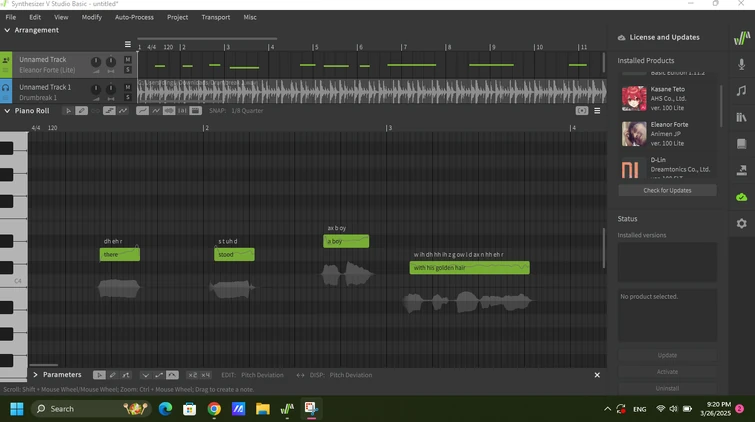Select D-Lin in Installed Products

point(667,168)
